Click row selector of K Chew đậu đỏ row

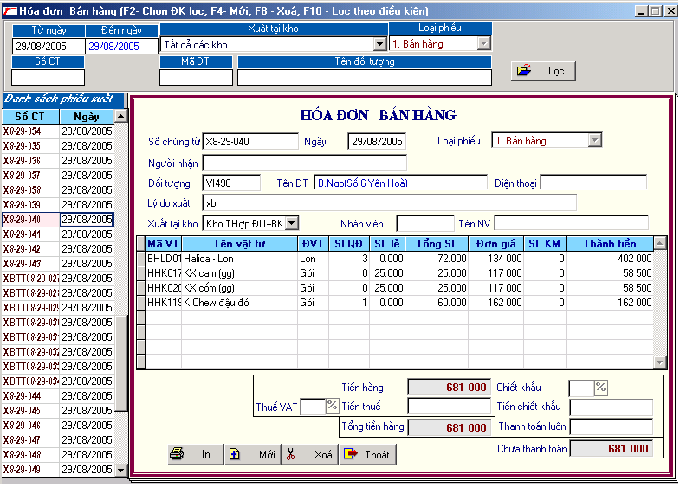coord(141,303)
